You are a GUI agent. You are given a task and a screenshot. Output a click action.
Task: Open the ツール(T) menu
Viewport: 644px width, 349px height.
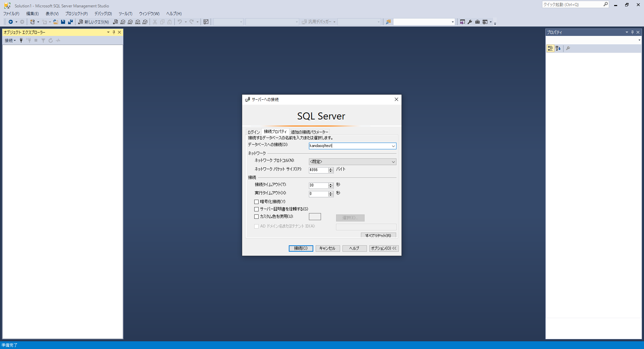point(125,14)
